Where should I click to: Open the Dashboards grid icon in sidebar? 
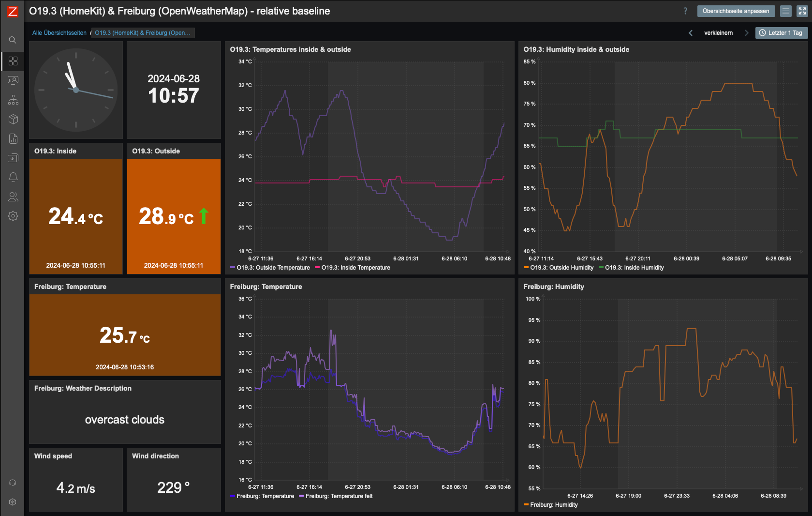[13, 61]
